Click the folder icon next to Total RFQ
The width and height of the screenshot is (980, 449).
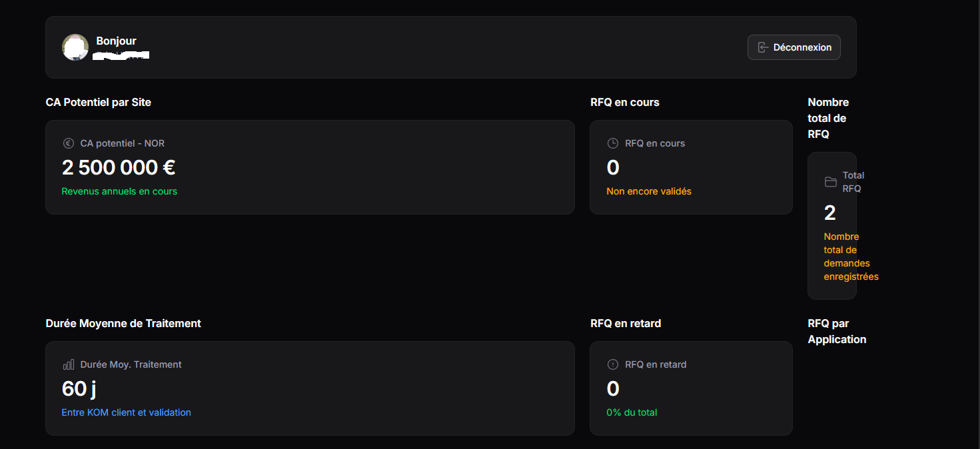pyautogui.click(x=830, y=182)
